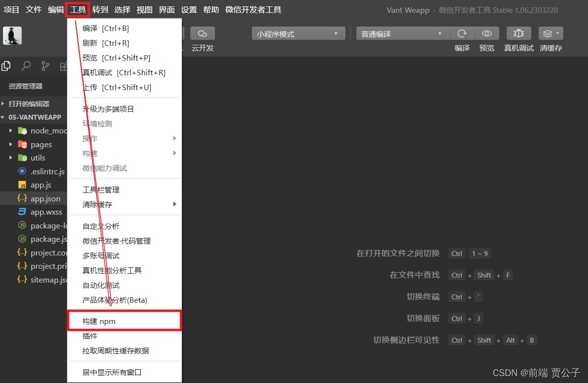Click the 真机调试 bug icon
Viewport: 588px width, 383px height.
(x=519, y=33)
